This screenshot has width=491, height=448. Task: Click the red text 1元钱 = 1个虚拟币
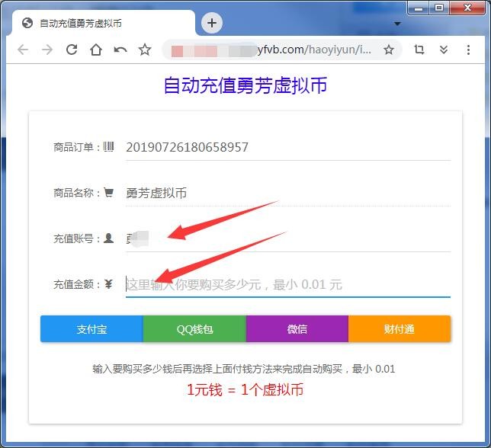tap(245, 390)
